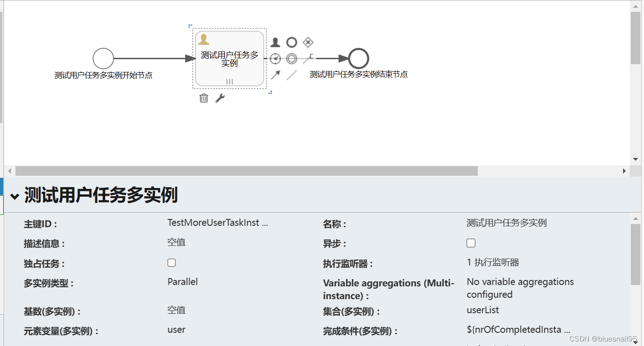Click the 多实例类型 value Parallel
This screenshot has width=644, height=346.
[183, 282]
